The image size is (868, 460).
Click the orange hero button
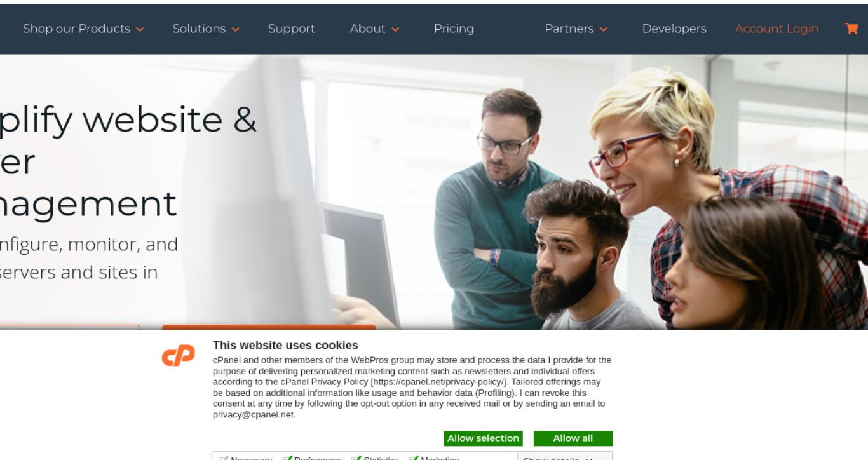pyautogui.click(x=269, y=327)
